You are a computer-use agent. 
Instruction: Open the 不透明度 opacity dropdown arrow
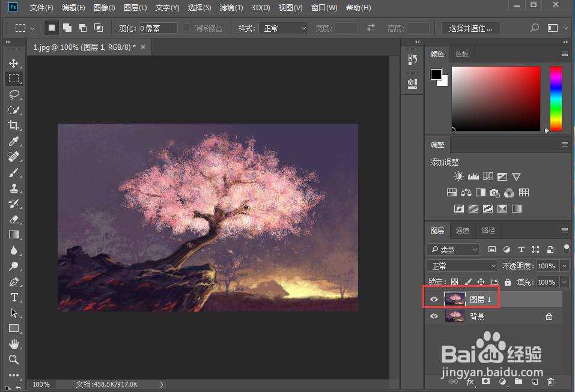click(565, 265)
